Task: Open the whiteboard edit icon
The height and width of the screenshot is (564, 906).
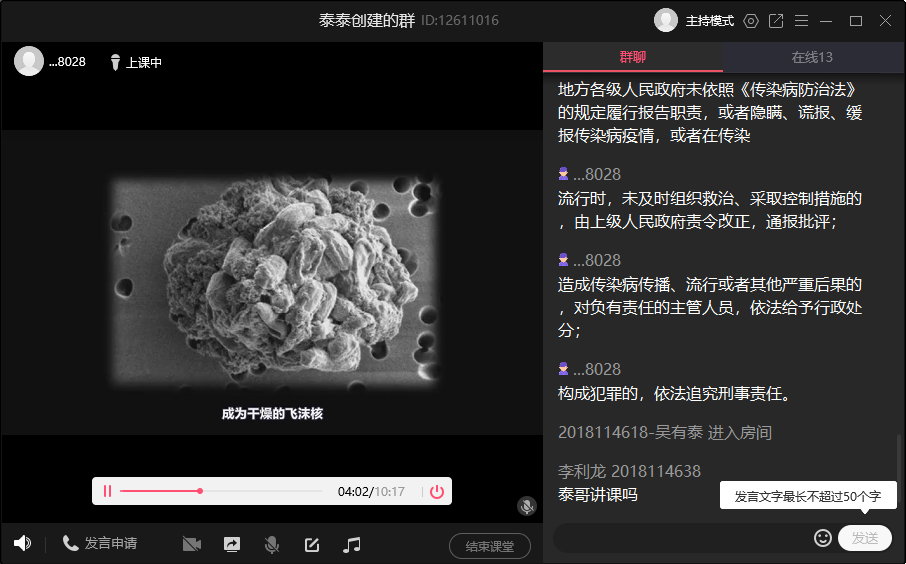Action: (x=312, y=544)
